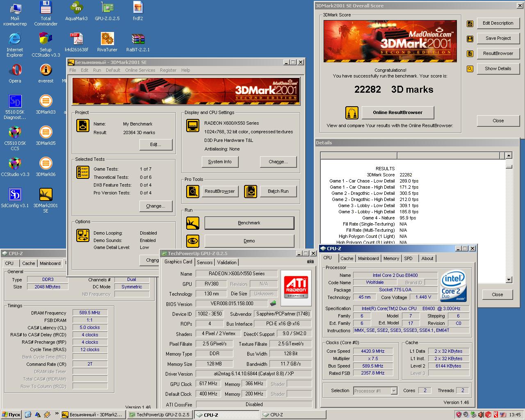
Task: Launch 3DMark03 from the desktop
Action: click(46, 104)
